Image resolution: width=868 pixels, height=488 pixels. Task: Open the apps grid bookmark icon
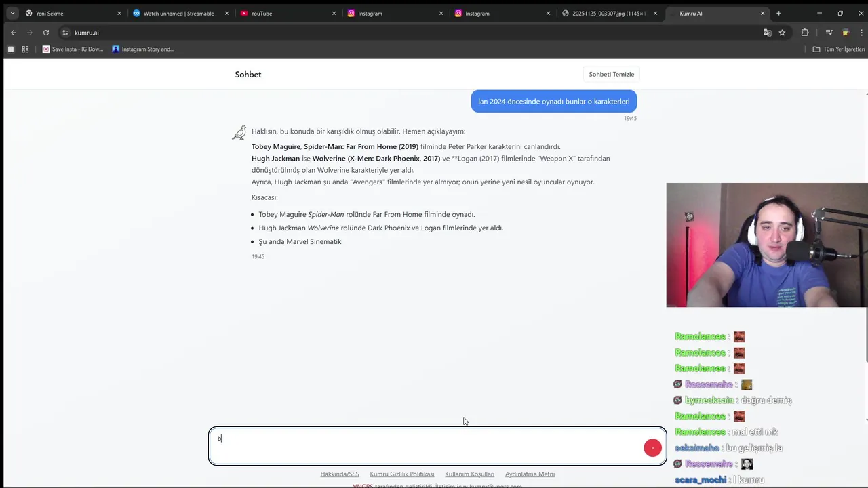coord(25,49)
